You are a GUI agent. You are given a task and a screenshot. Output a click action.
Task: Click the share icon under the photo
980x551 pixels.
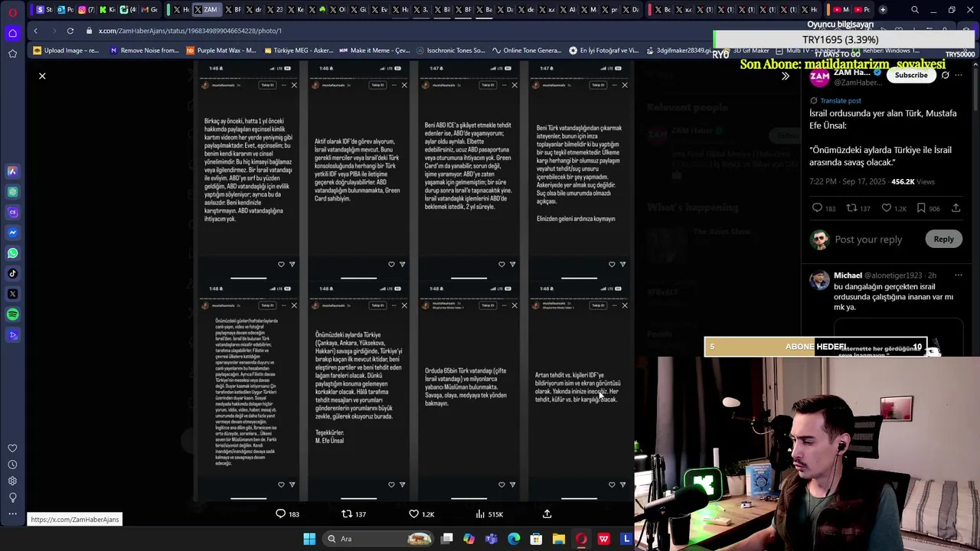pyautogui.click(x=547, y=514)
